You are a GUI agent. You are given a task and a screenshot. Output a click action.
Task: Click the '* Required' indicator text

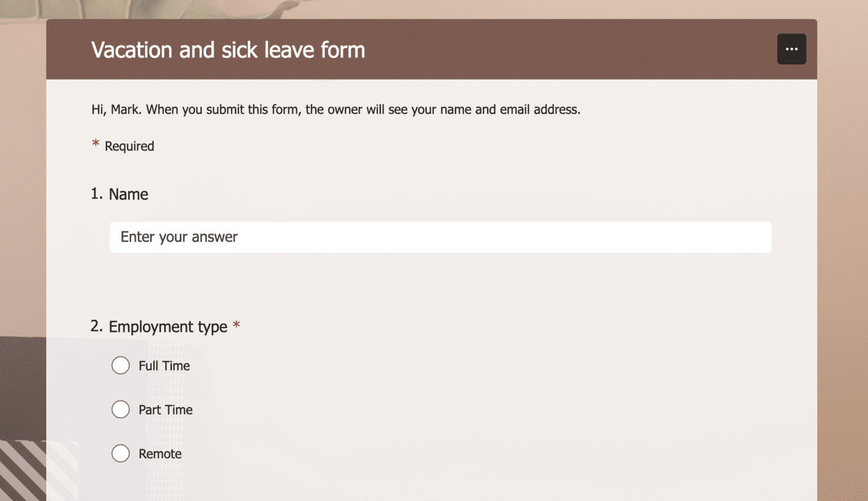(123, 146)
